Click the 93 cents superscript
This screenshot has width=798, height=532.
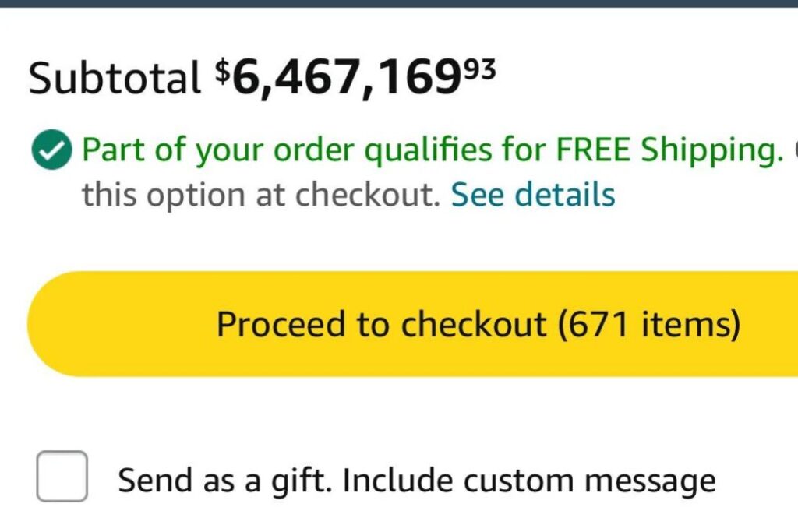point(478,69)
